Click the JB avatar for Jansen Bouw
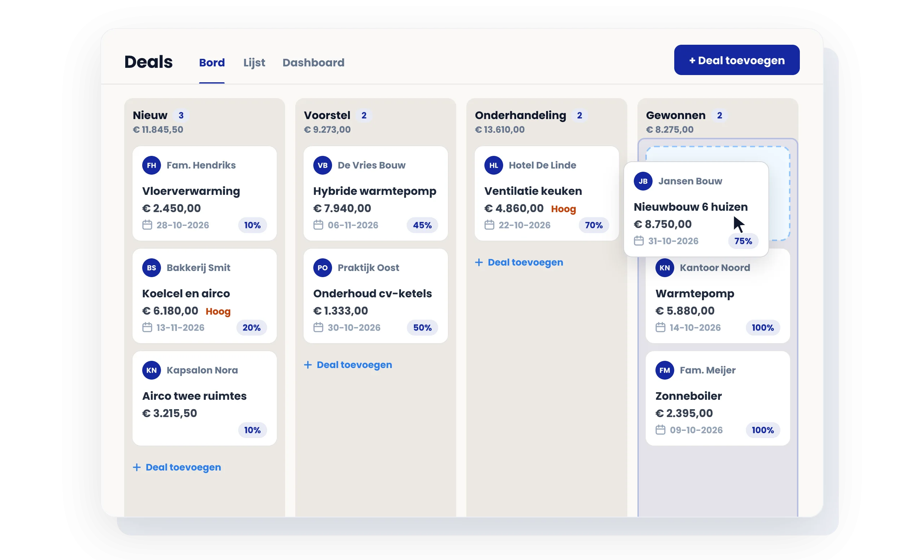 click(x=643, y=181)
